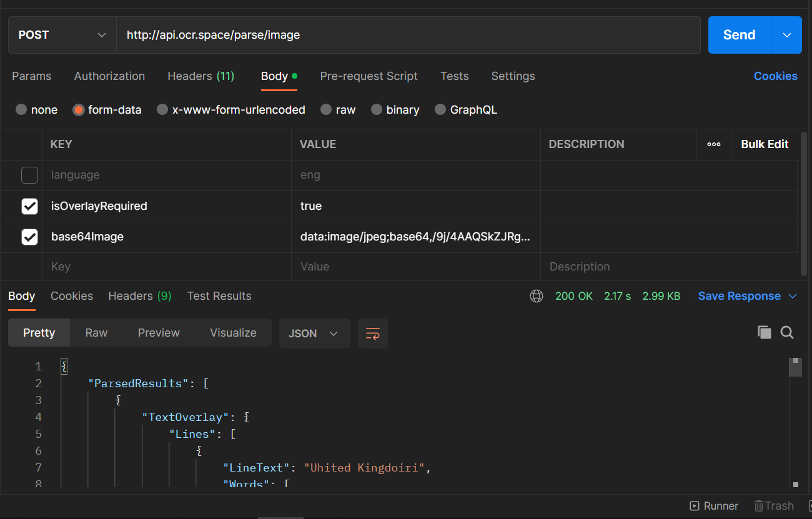812x519 pixels.
Task: Open the Runner from the status bar
Action: [714, 506]
